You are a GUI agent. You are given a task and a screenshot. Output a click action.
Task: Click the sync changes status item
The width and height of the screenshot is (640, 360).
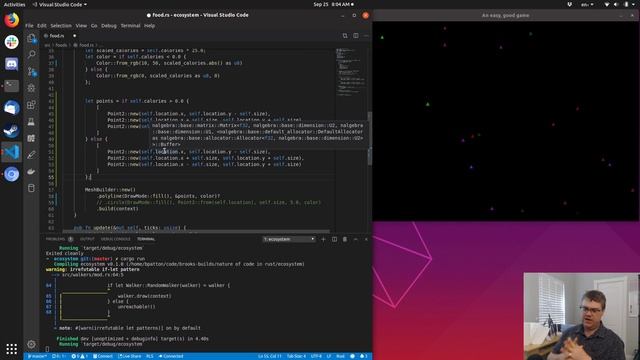tap(59, 356)
